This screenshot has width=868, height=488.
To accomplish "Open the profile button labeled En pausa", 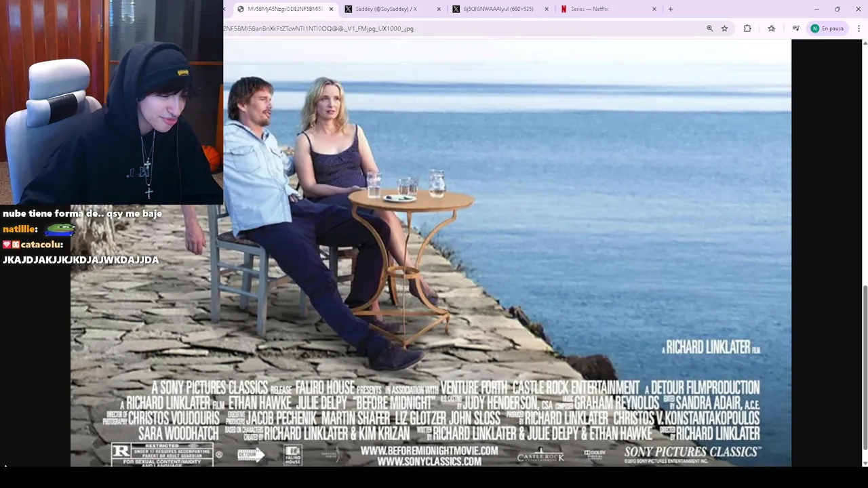I will point(827,28).
